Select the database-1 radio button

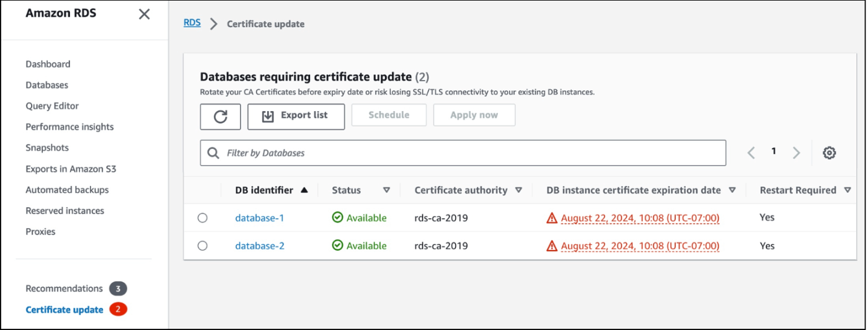click(x=202, y=218)
